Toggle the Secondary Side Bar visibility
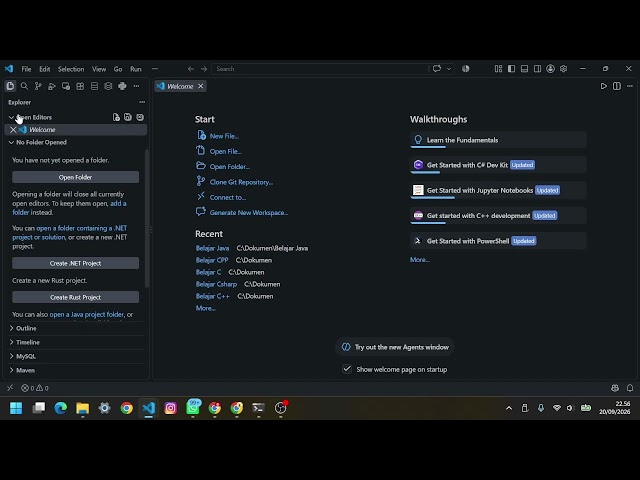 pyautogui.click(x=538, y=69)
